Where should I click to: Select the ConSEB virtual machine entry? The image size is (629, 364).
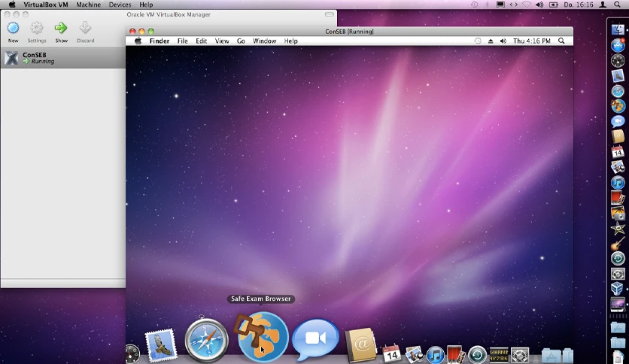pos(63,58)
